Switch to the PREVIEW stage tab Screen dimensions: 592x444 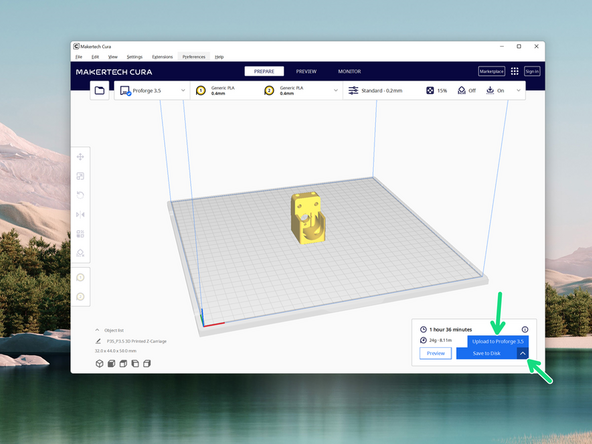306,71
